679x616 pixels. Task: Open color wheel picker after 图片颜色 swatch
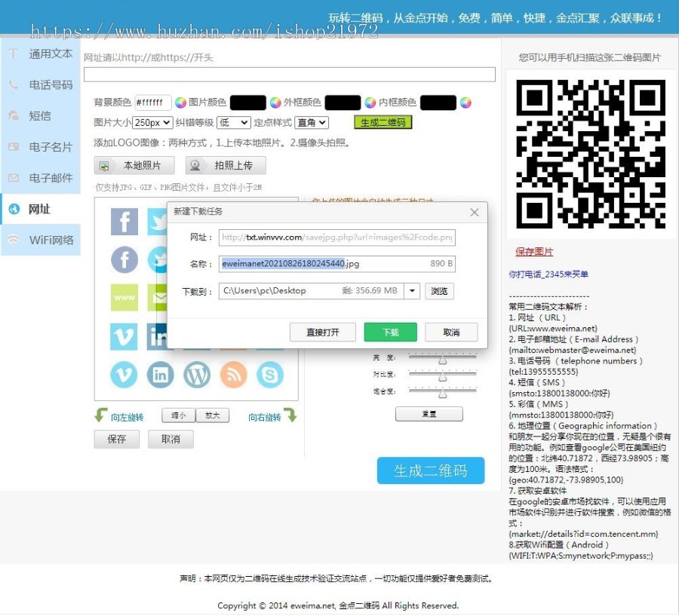[x=275, y=103]
